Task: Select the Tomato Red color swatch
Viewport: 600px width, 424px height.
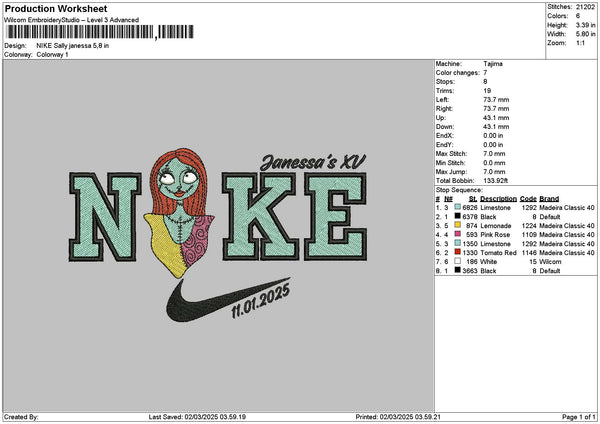Action: [456, 252]
